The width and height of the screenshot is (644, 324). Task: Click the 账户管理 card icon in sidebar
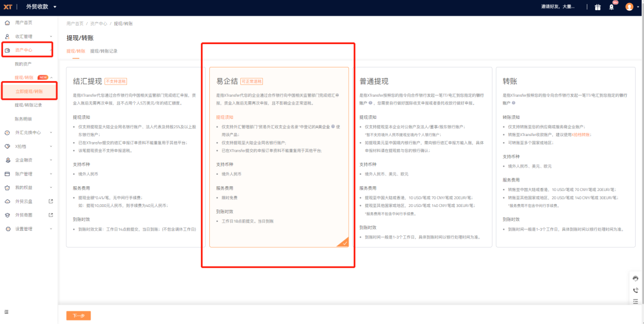click(x=7, y=174)
